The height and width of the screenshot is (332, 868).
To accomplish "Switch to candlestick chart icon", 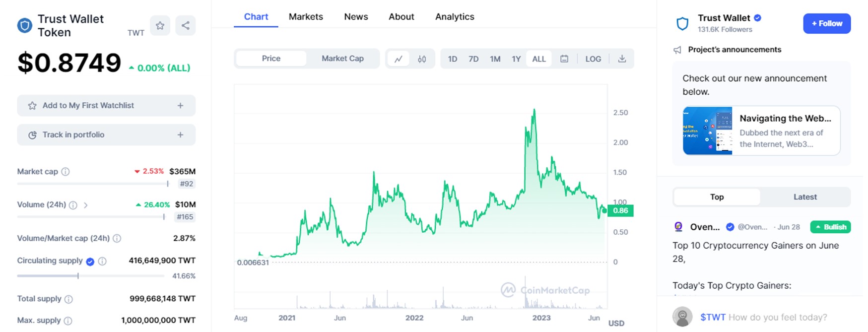I will pyautogui.click(x=422, y=59).
